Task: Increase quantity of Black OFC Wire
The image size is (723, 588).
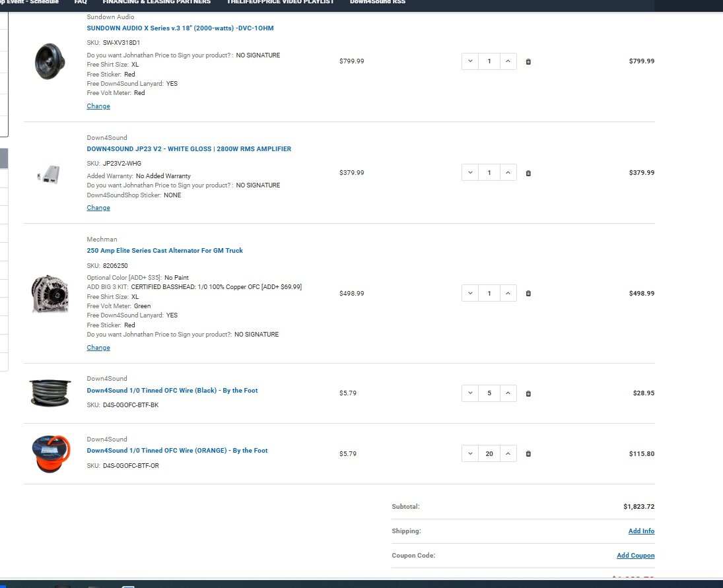Action: pos(508,393)
